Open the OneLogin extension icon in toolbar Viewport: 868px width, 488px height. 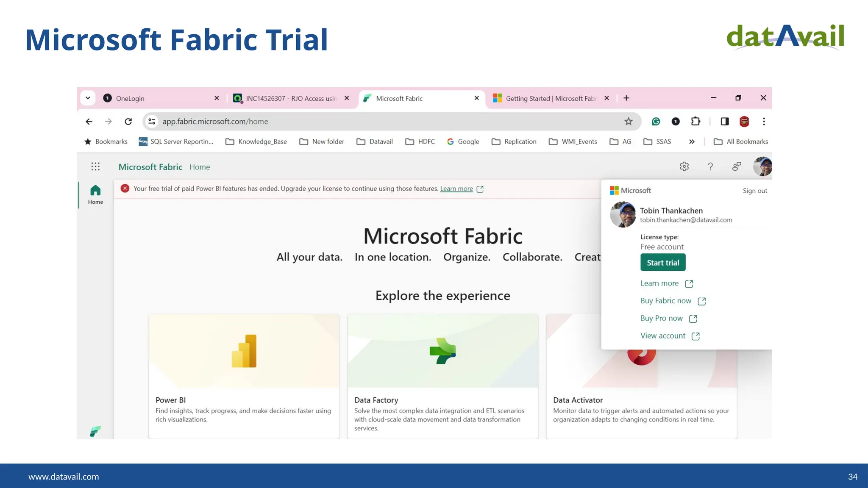click(x=676, y=122)
